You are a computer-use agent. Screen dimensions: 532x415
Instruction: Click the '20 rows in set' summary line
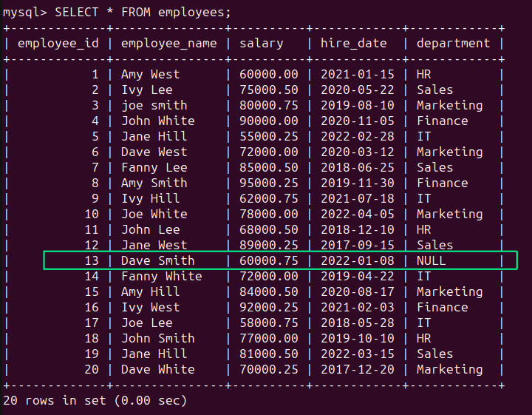[95, 400]
